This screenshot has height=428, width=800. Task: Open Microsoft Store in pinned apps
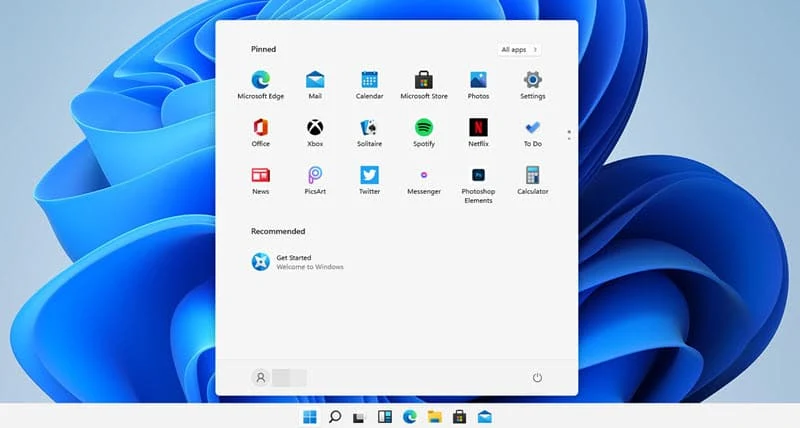pos(423,85)
